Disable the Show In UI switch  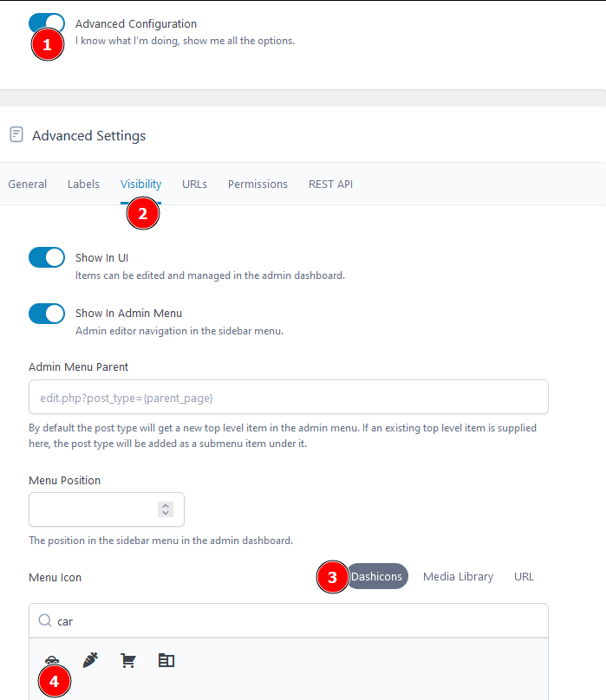[x=47, y=257]
